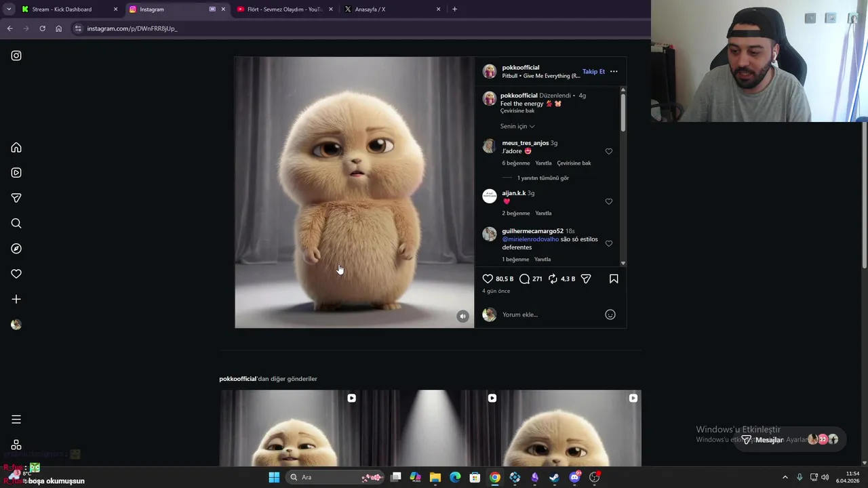Viewport: 868px width, 488px height.
Task: Open Microsoft Edge from taskbar
Action: pyautogui.click(x=455, y=477)
